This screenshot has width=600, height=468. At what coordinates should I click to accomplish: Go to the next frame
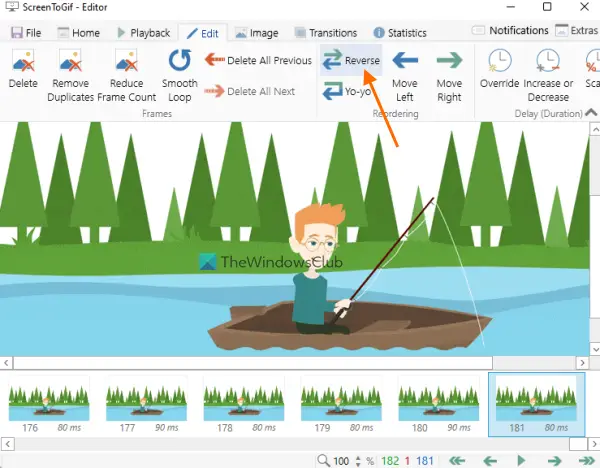click(554, 461)
